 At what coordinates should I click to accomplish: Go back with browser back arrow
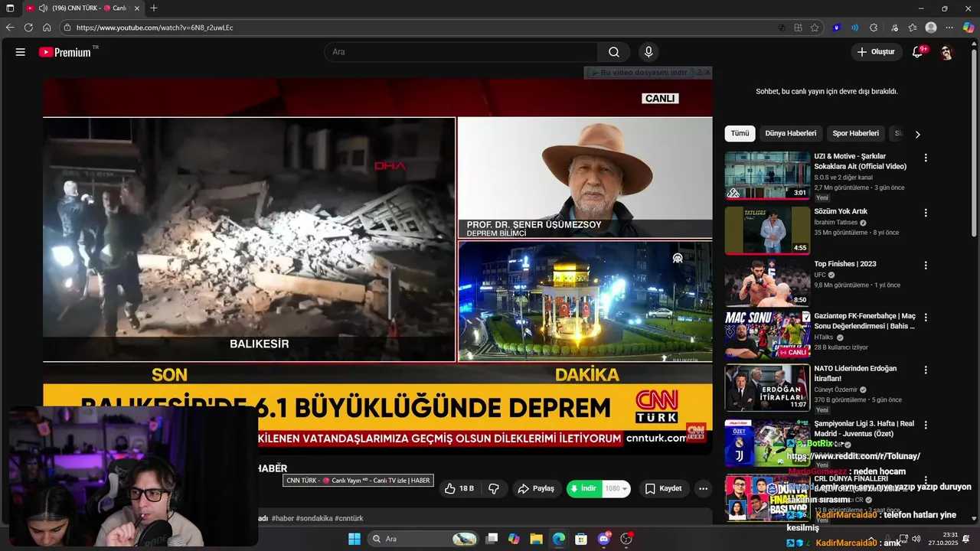coord(10,28)
